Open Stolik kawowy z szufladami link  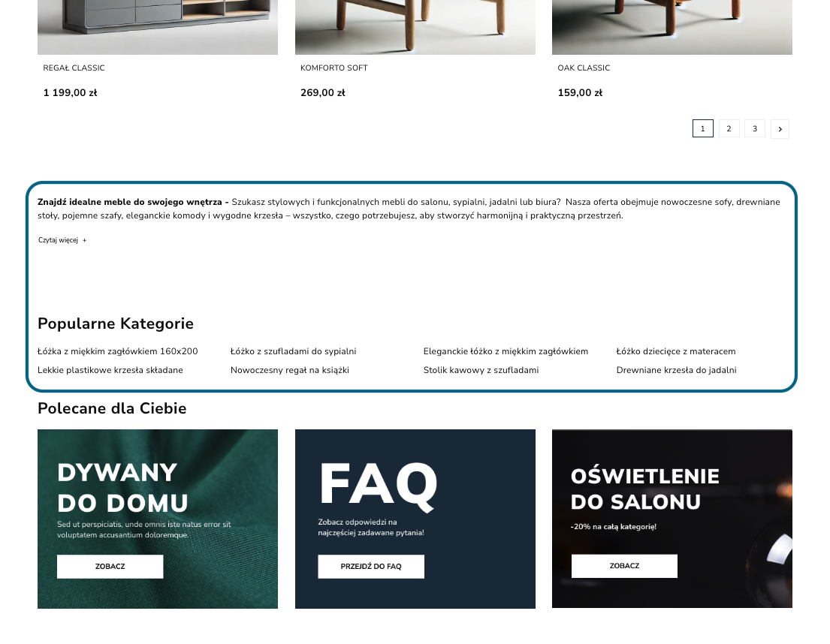point(481,370)
